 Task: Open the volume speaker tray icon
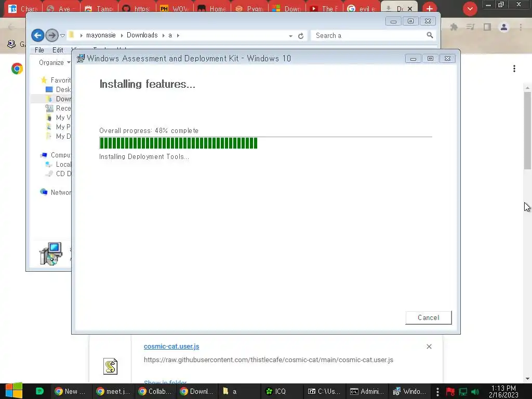coord(475,392)
